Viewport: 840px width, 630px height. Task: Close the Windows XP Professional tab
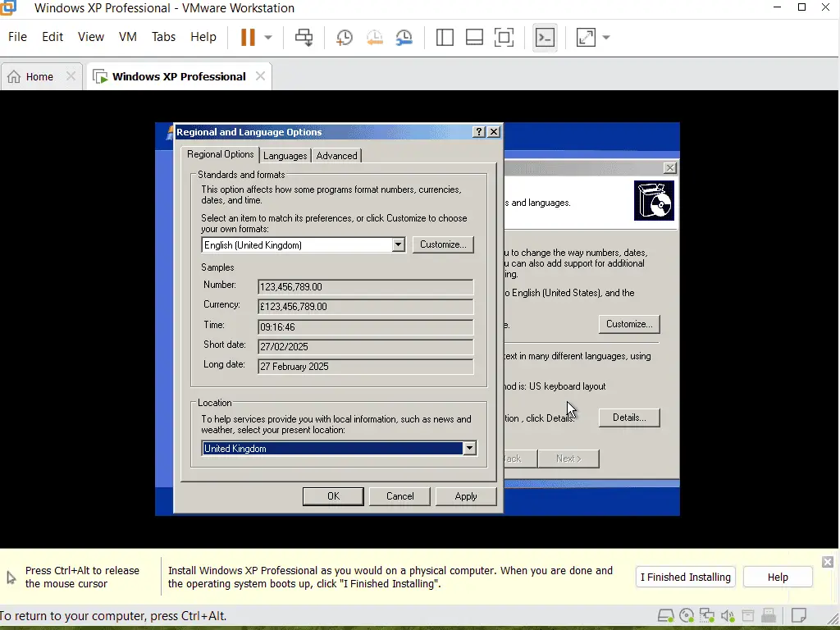click(x=260, y=76)
